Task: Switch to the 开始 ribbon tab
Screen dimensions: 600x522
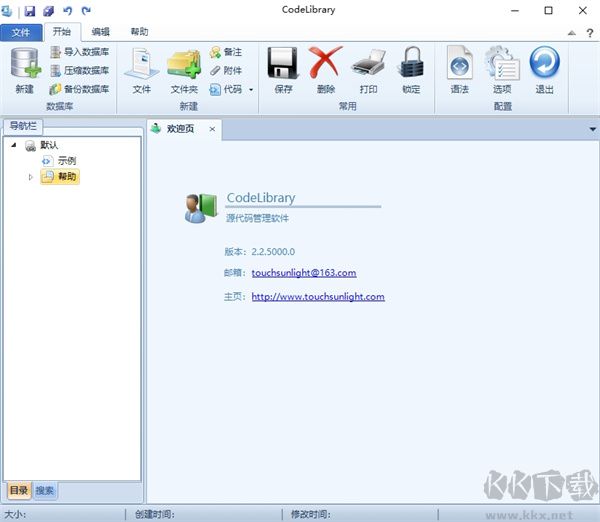Action: pos(62,32)
